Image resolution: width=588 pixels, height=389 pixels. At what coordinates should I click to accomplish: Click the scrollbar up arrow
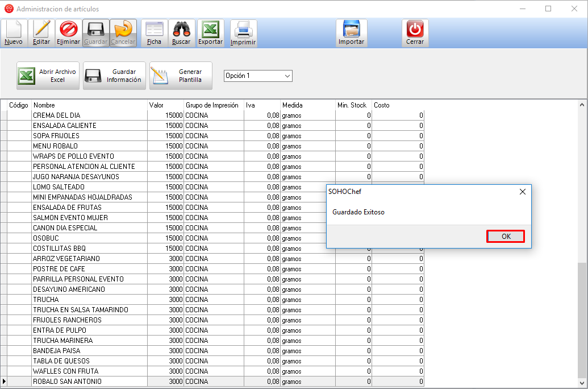[x=582, y=105]
